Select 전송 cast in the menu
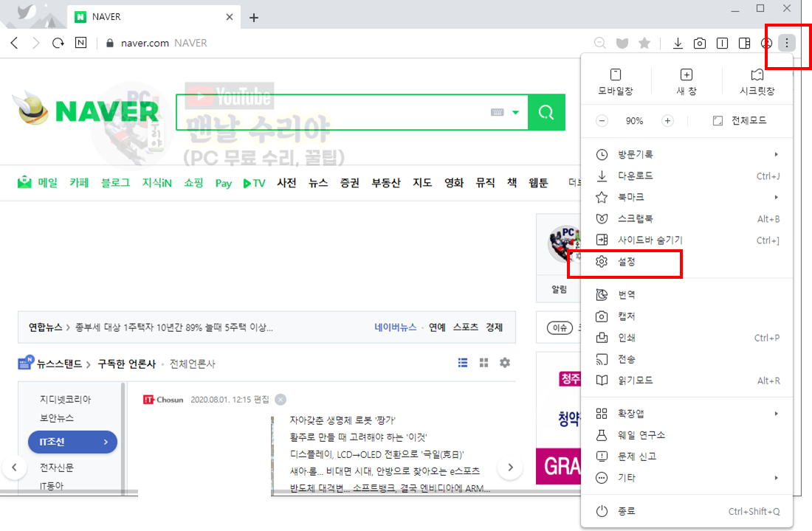The image size is (812, 531). pyautogui.click(x=687, y=359)
